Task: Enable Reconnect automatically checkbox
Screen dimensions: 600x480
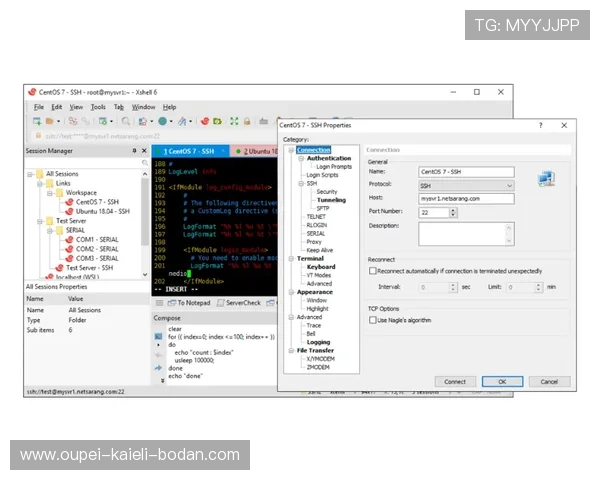Action: [x=373, y=271]
